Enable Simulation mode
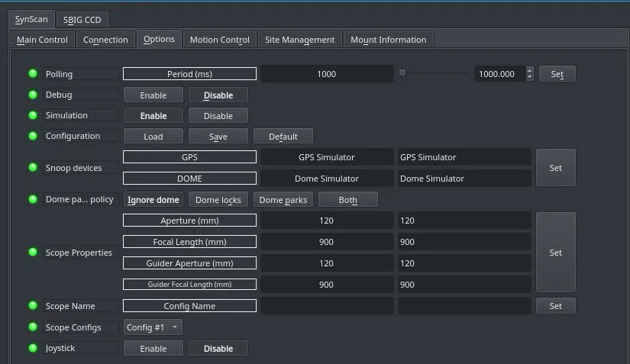Image resolution: width=630 pixels, height=364 pixels. click(153, 115)
